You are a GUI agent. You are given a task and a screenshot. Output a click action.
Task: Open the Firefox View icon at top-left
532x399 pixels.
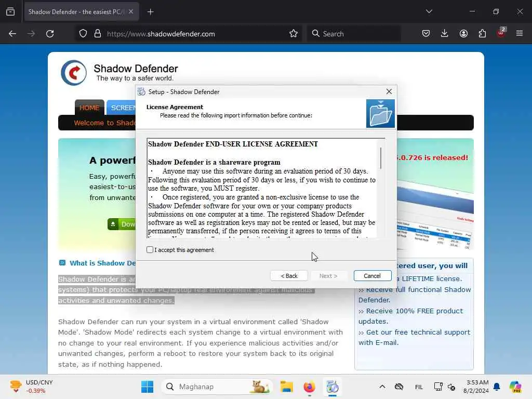[10, 11]
